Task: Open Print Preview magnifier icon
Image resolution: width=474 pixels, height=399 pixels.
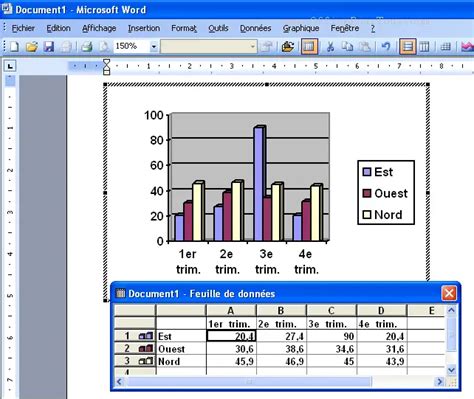Action: [104, 46]
